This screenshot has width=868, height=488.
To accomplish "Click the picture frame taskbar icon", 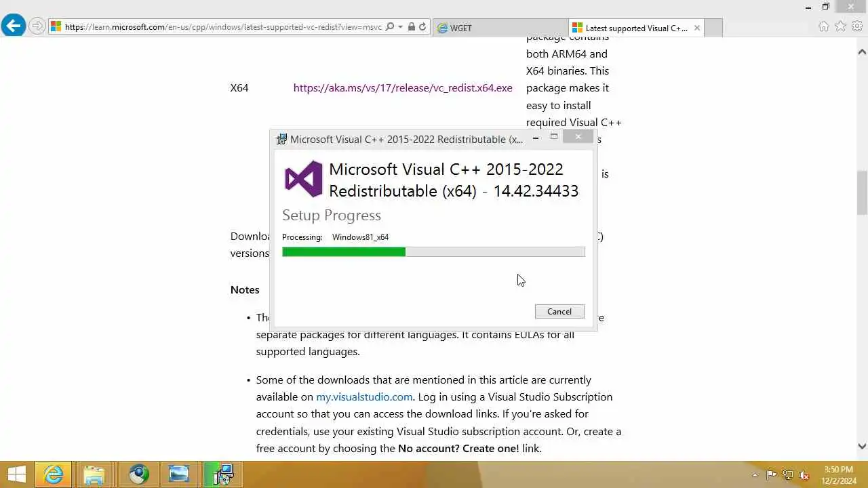I will [180, 474].
